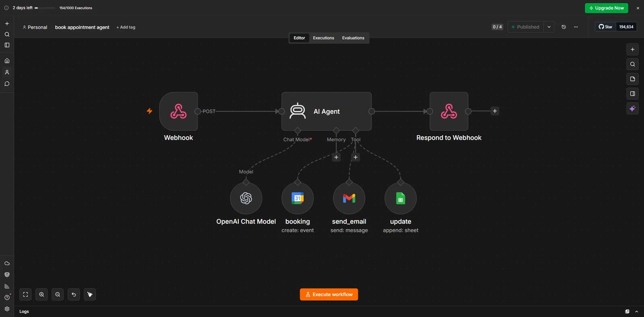Tidy up the workflow nodes

point(90,294)
